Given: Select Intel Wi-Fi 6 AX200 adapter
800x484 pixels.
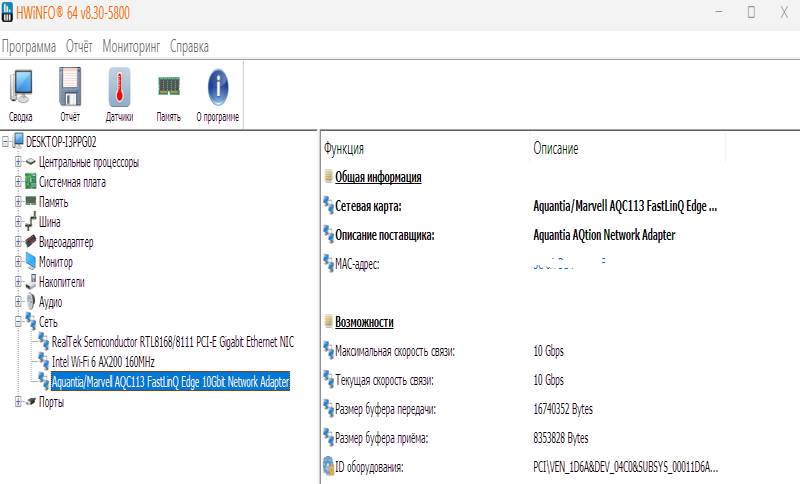Looking at the screenshot, I should pos(103,361).
